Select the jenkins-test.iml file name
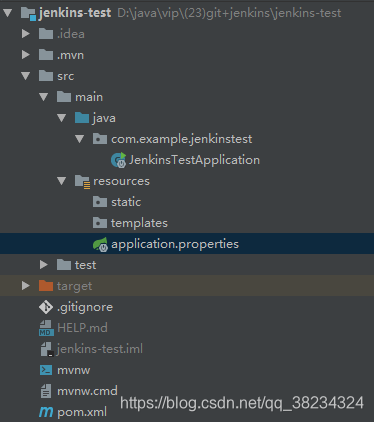374x422 pixels. [100, 349]
